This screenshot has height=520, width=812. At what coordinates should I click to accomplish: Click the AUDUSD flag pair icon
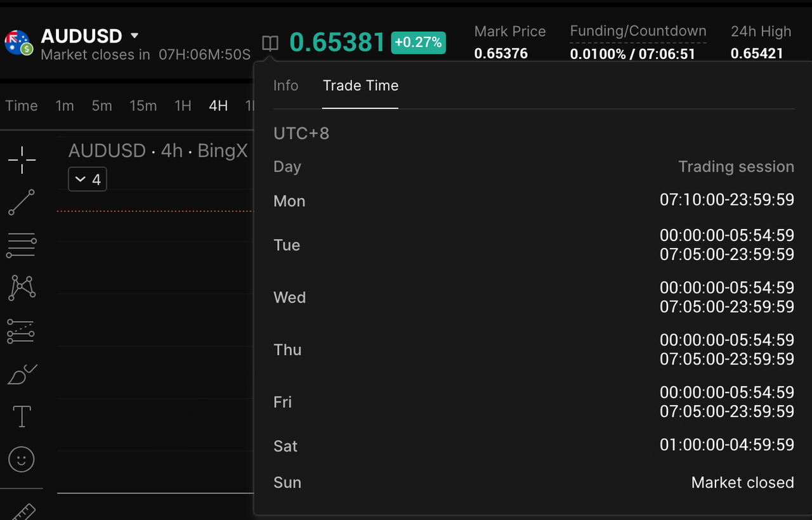pos(18,42)
